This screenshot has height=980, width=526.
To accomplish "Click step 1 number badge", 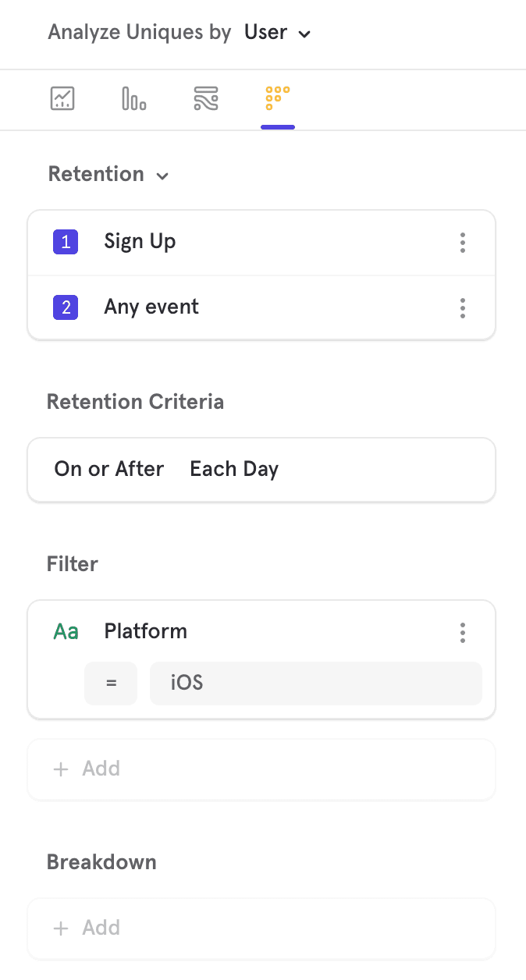I will pos(66,243).
